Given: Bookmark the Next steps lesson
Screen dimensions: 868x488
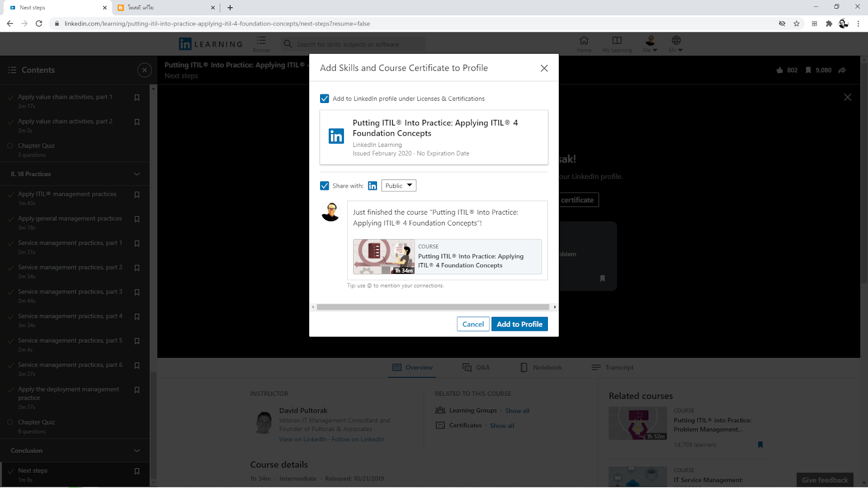Looking at the screenshot, I should (x=137, y=471).
